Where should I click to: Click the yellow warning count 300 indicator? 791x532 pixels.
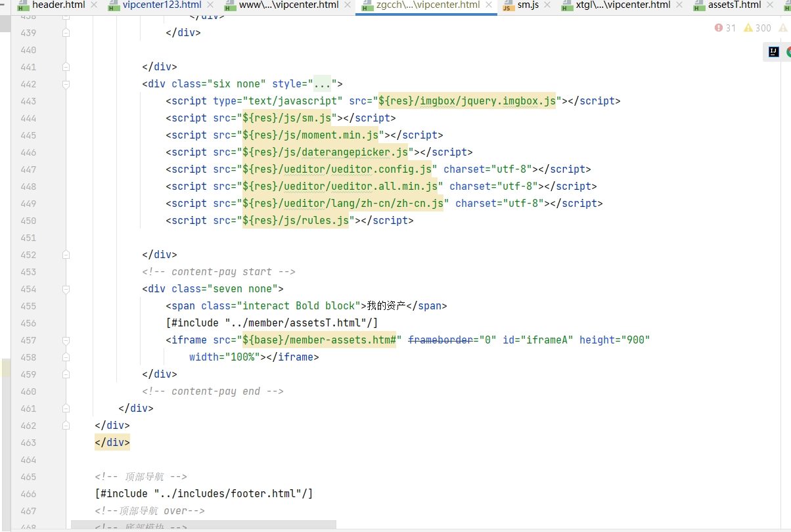pos(757,28)
